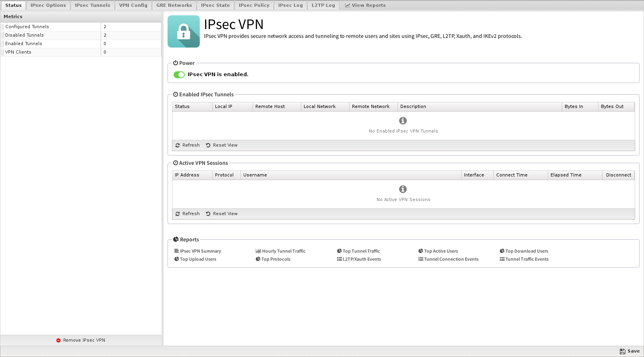This screenshot has height=357, width=644.
Task: Sort tunnels by Bytes In column
Action: pyautogui.click(x=580, y=107)
